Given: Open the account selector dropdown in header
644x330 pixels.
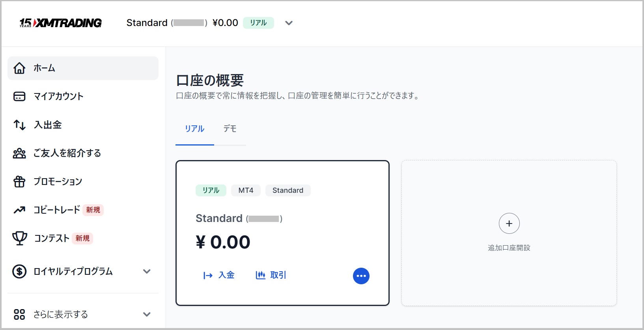Looking at the screenshot, I should click(289, 23).
